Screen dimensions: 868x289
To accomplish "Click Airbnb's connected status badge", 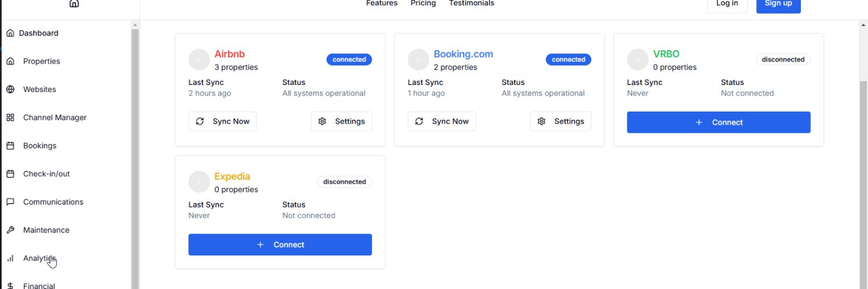I will tap(349, 60).
